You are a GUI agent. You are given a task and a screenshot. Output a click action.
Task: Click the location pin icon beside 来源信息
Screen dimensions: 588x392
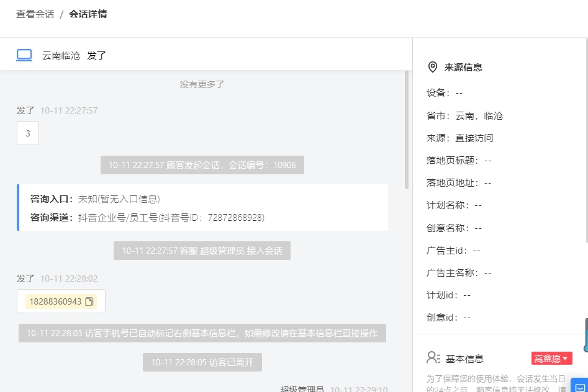432,67
